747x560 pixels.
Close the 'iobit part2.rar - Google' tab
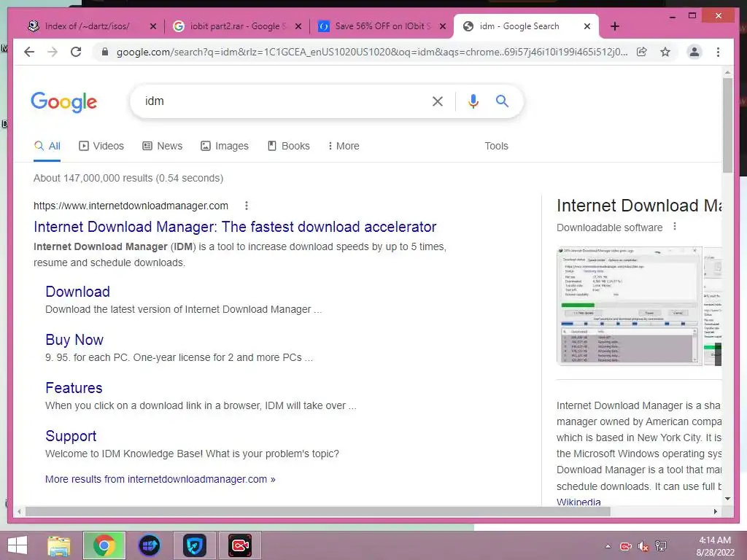298,26
